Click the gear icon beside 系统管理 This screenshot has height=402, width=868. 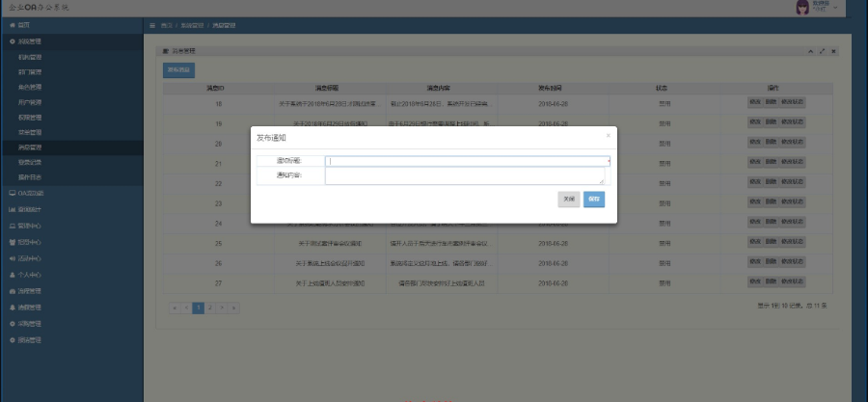click(x=13, y=41)
